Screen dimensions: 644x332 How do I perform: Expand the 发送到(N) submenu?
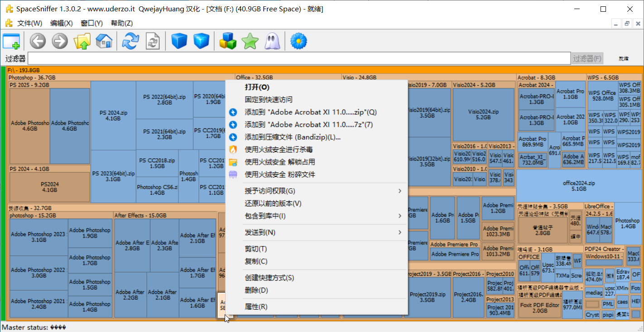[317, 232]
